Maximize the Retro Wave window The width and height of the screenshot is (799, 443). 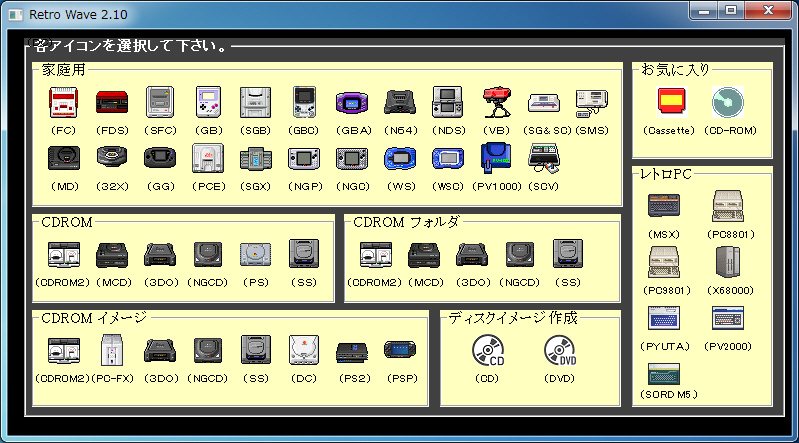(731, 10)
